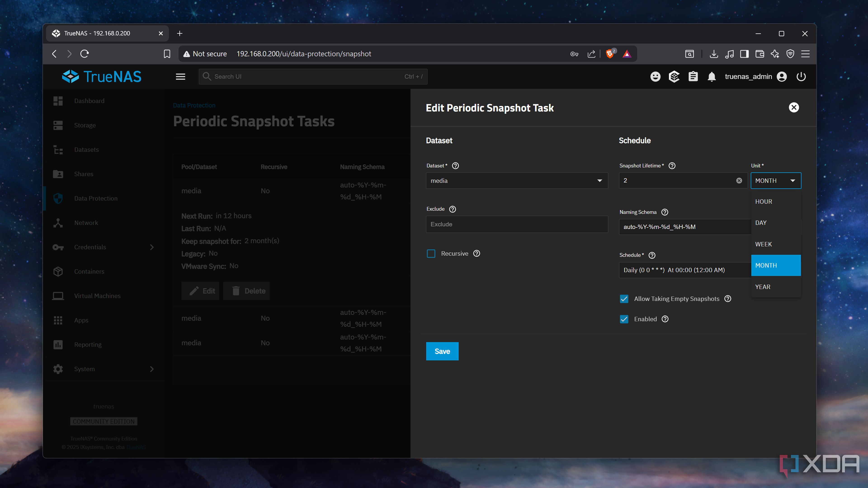Open the Schedule Daily dropdown

pyautogui.click(x=685, y=270)
